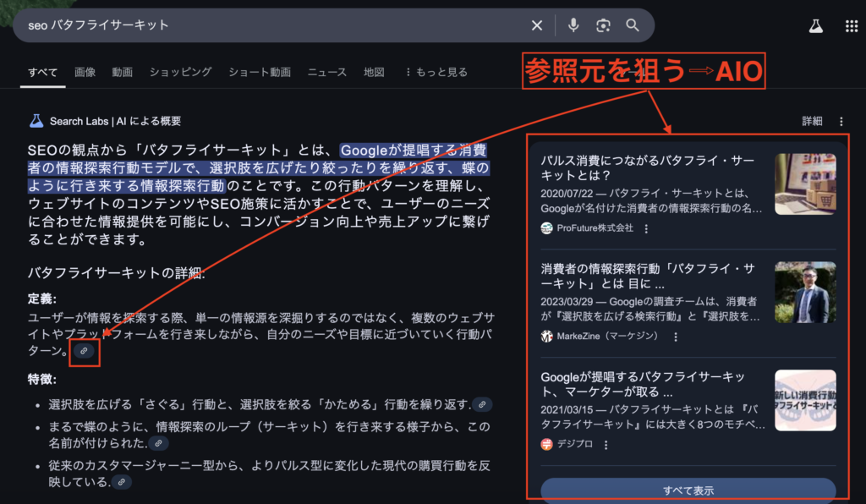Go to the 地図 tab
This screenshot has width=866, height=504.
(374, 73)
